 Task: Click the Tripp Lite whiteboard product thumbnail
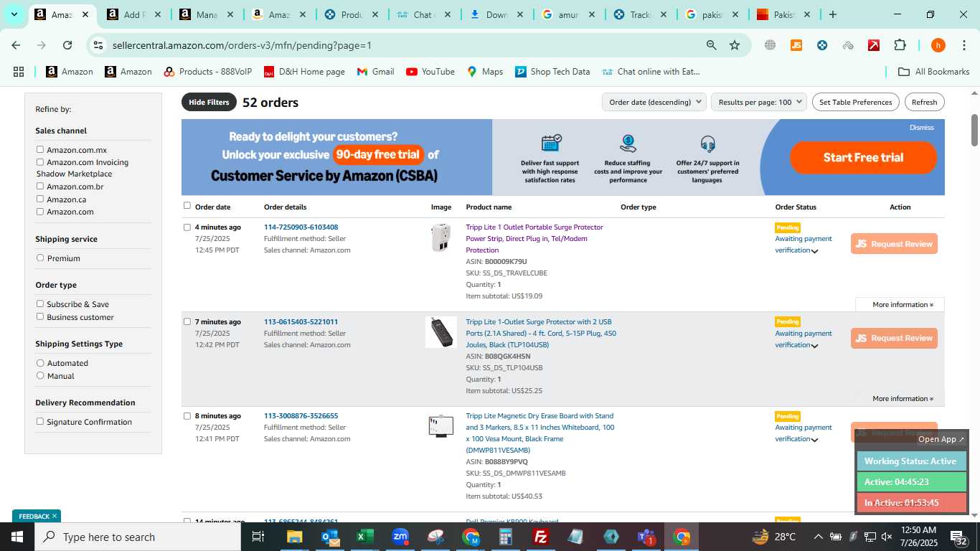(440, 426)
